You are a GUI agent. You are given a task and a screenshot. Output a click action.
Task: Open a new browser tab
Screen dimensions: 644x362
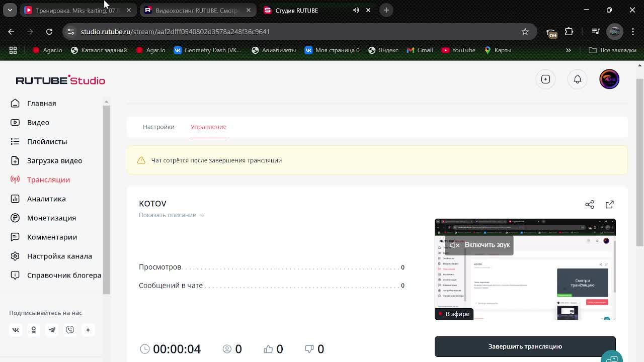(x=386, y=10)
